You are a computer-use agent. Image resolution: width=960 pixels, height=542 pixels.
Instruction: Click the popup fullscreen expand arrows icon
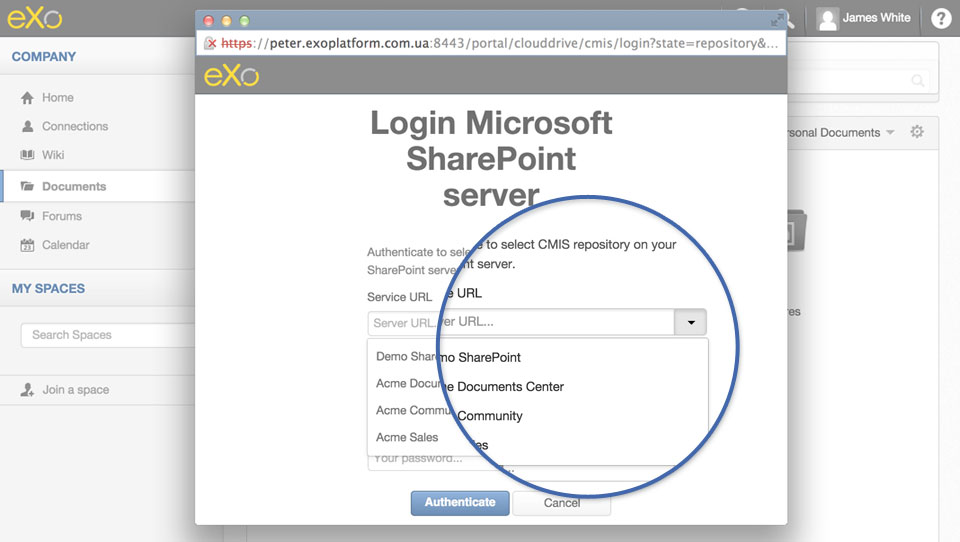[777, 21]
